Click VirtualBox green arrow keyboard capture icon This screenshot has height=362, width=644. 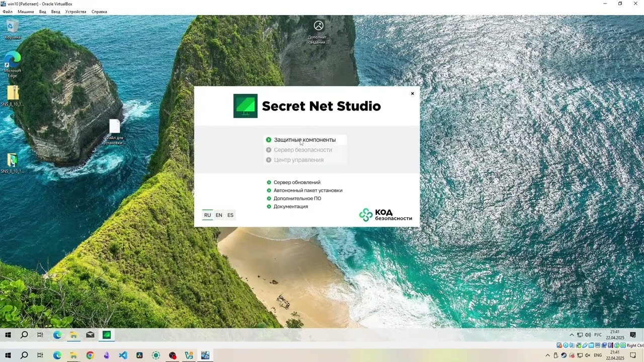(x=623, y=345)
